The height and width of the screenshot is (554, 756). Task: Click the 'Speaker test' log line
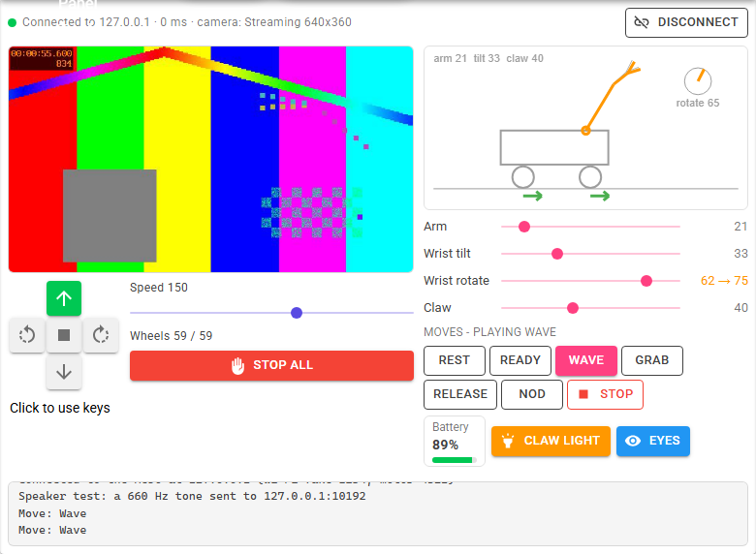click(x=192, y=496)
